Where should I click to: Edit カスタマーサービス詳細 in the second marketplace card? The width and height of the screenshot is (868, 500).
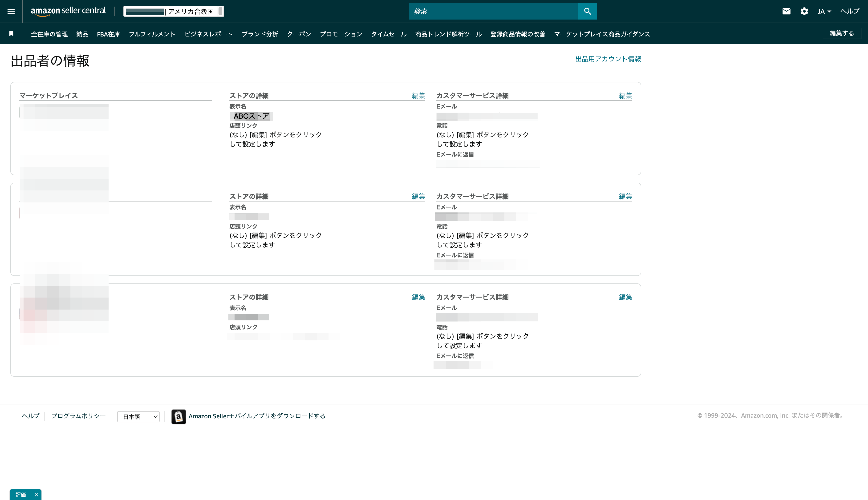[625, 196]
